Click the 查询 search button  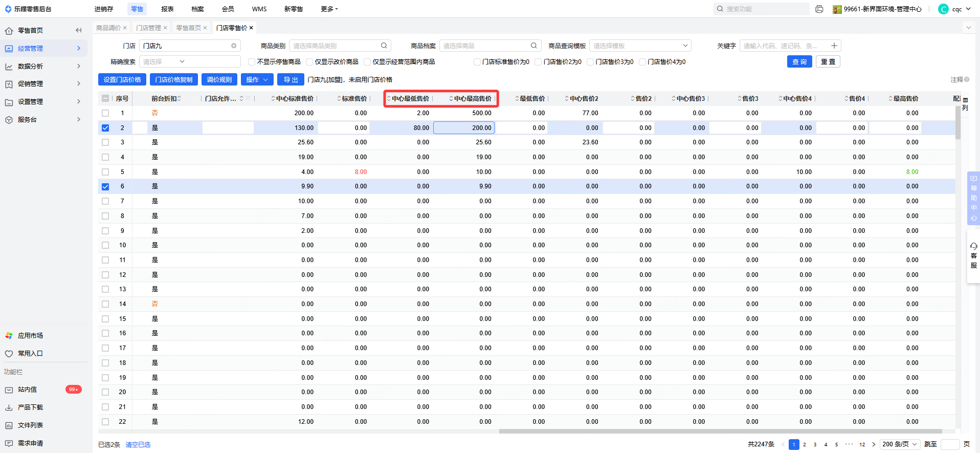[799, 62]
